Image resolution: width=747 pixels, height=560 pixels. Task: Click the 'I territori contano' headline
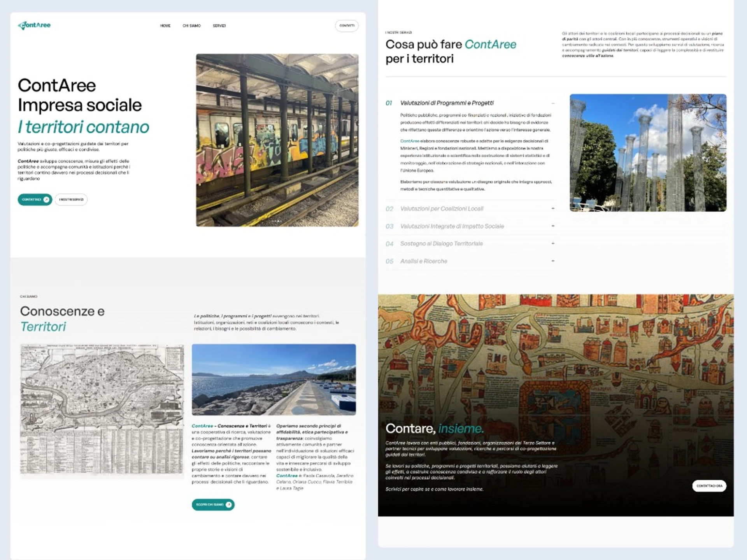[84, 127]
